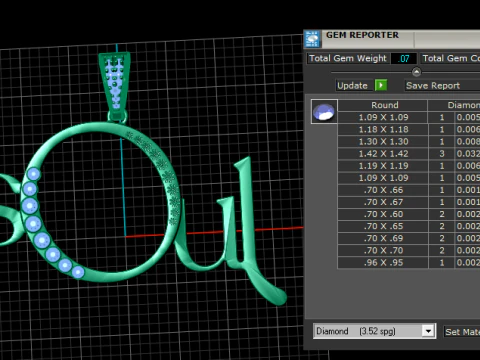
Task: Select the round gem thumbnail icon
Action: click(324, 111)
